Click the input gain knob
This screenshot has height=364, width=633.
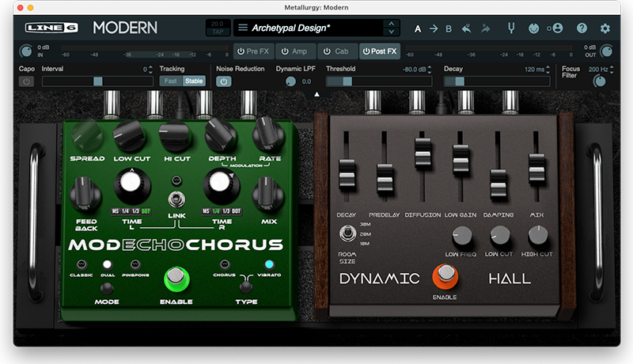(26, 51)
